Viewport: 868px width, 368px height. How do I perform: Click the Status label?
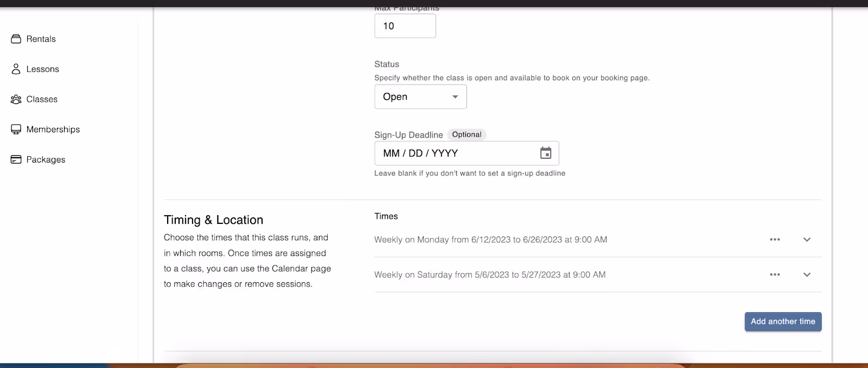pos(387,64)
